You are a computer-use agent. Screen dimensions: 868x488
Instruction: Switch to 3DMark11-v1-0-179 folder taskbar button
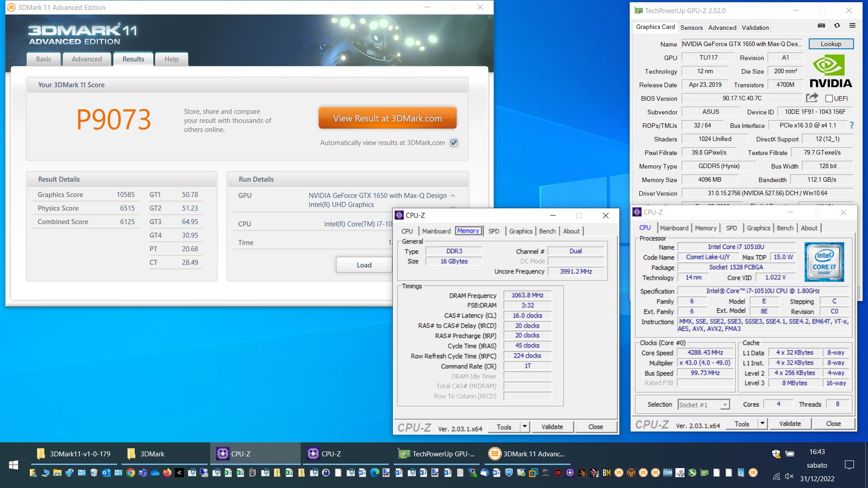click(74, 454)
